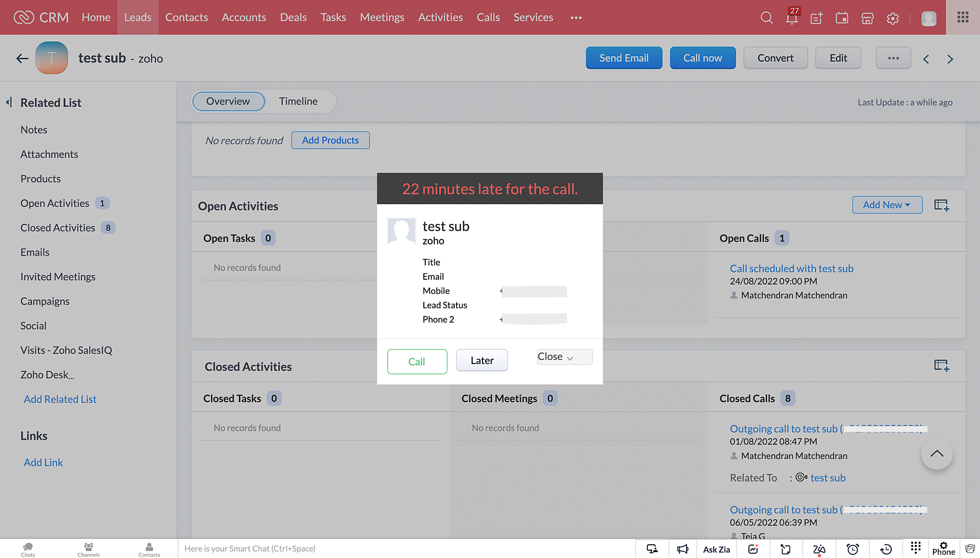Open the Phone settings in footer
The height and width of the screenshot is (558, 980).
[944, 549]
